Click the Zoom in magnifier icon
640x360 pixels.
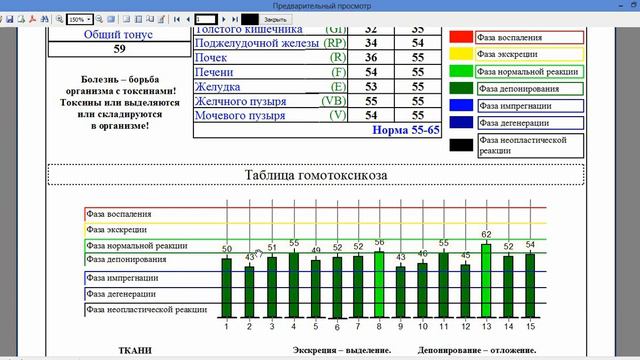60,19
